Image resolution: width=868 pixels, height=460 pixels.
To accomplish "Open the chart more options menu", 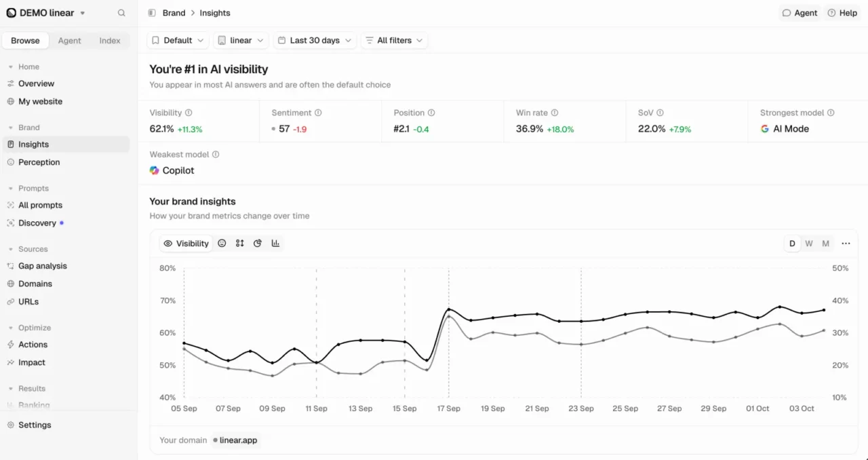I will point(846,244).
